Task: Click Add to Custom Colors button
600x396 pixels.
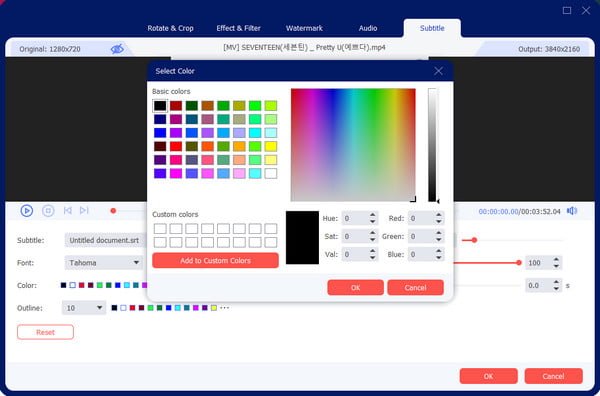Action: tap(215, 261)
